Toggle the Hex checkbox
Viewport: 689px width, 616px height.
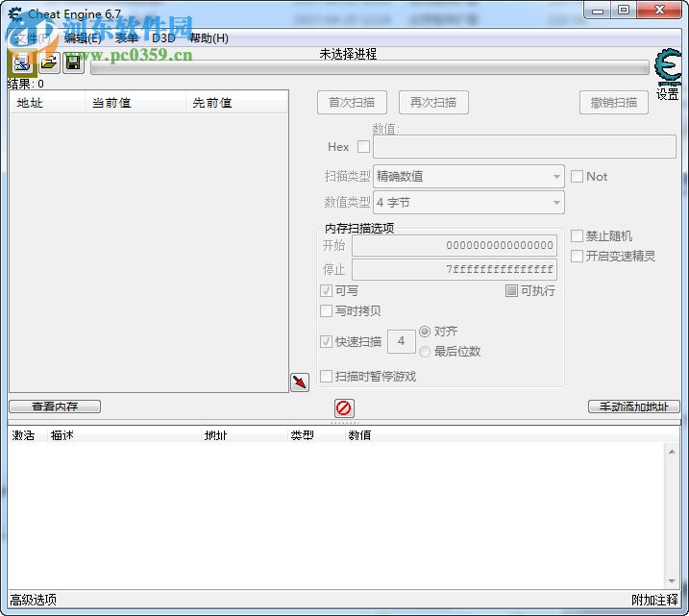[x=363, y=147]
